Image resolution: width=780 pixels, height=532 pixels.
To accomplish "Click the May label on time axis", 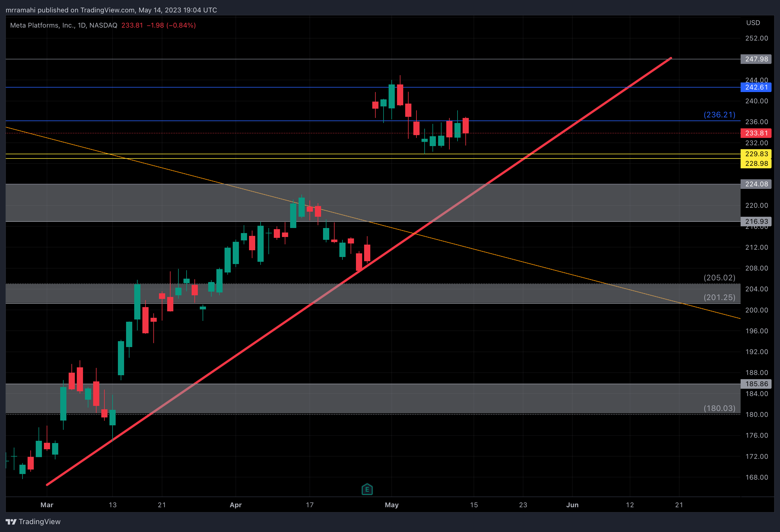I will 391,505.
